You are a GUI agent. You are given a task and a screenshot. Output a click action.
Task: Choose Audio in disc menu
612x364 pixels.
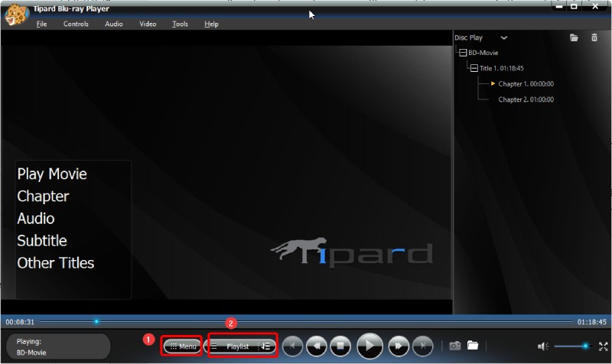click(x=35, y=219)
